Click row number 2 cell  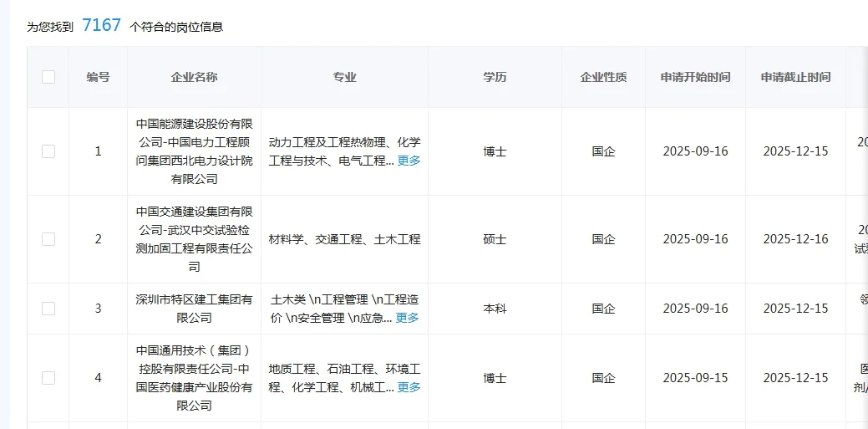[98, 239]
